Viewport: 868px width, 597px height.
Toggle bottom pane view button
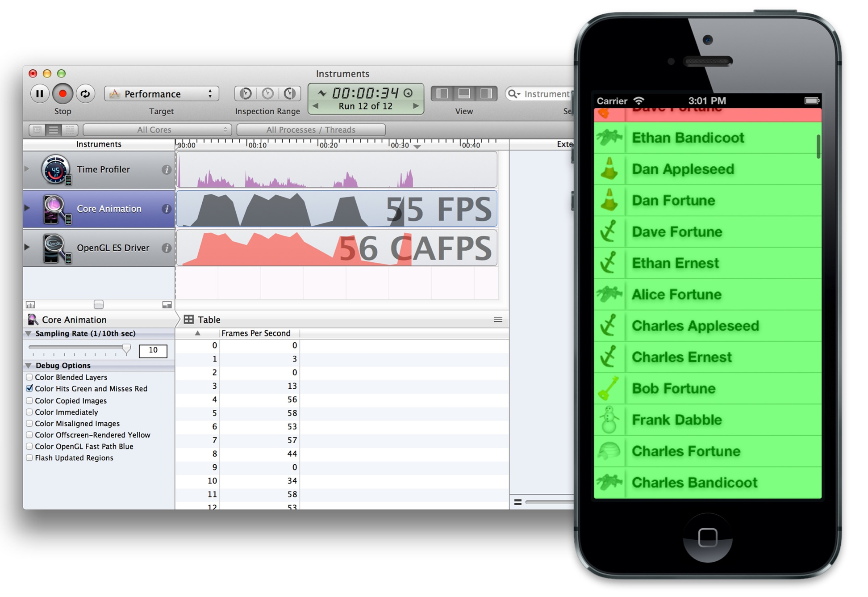(464, 93)
